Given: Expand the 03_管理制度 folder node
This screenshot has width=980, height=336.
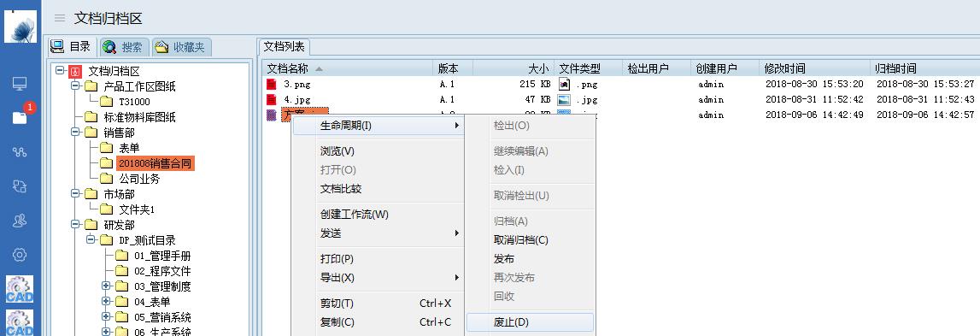Looking at the screenshot, I should pyautogui.click(x=106, y=286).
